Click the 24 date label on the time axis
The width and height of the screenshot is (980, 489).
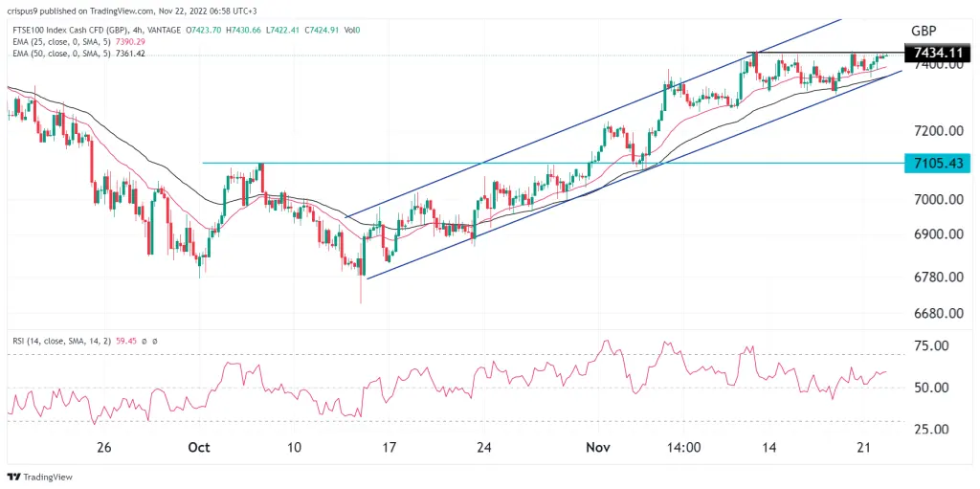click(484, 448)
